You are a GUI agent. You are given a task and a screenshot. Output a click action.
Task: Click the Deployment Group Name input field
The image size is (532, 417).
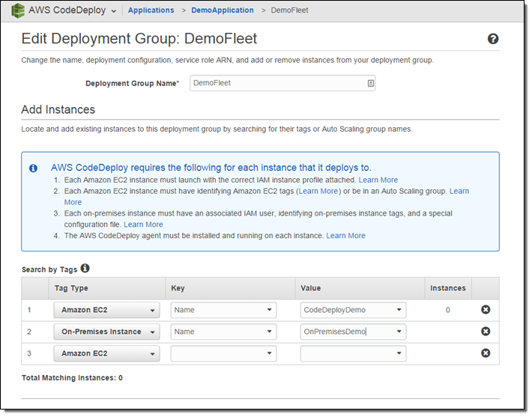tap(282, 83)
